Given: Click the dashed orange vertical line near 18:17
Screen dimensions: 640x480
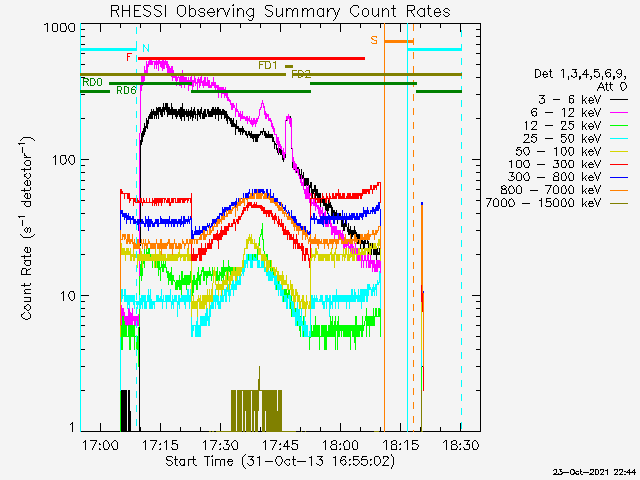Looking at the screenshot, I should pos(413,227).
